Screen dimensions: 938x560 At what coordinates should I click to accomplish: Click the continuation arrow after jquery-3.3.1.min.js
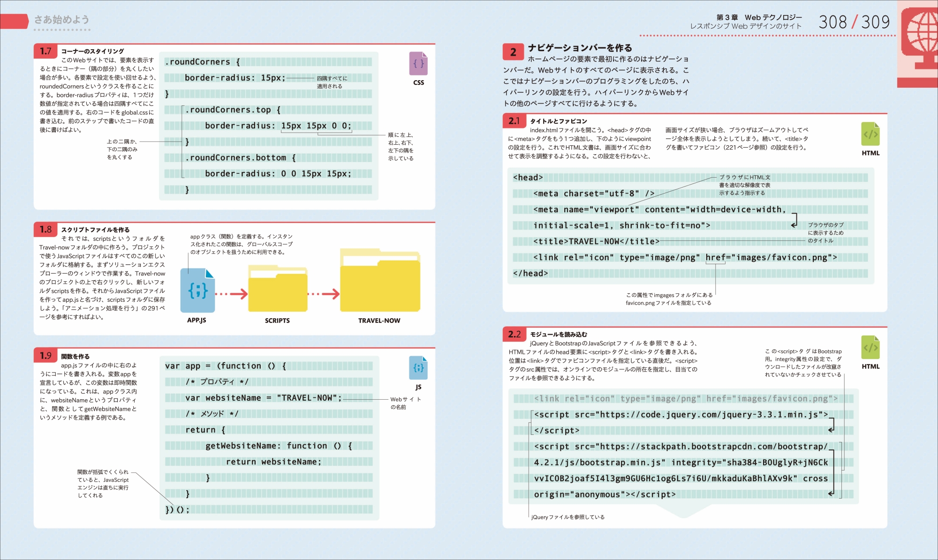click(x=832, y=425)
